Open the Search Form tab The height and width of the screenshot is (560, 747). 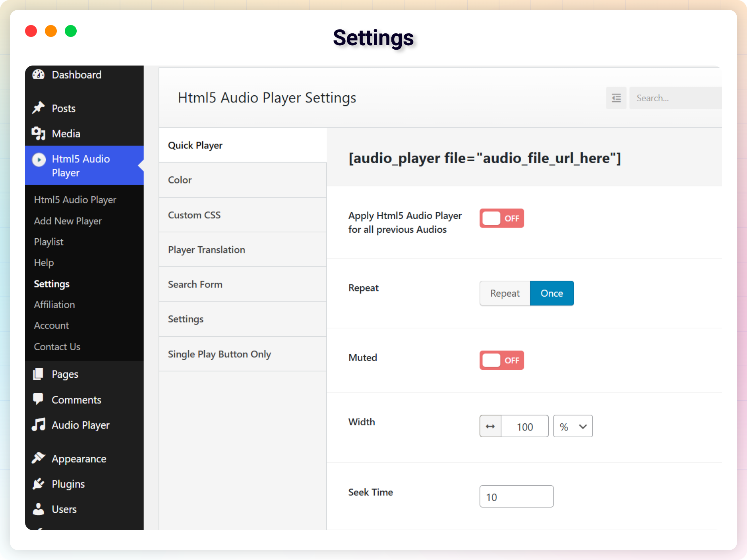(243, 284)
